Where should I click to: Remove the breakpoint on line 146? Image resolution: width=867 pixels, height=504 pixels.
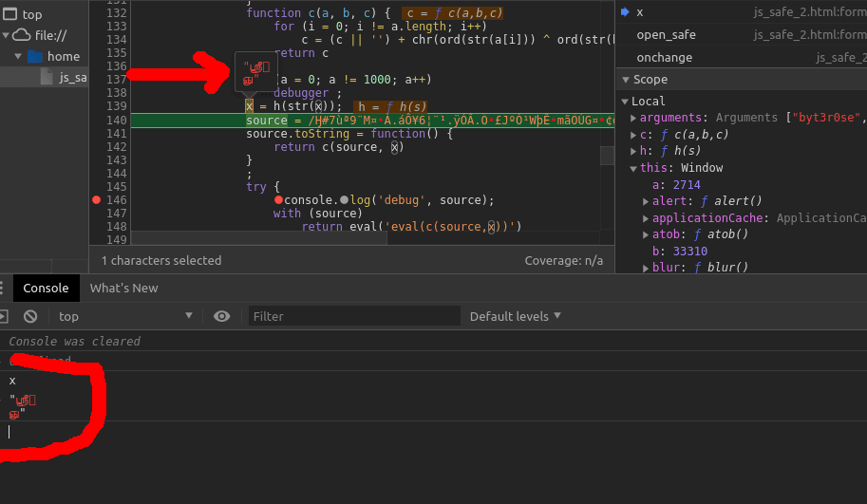tap(96, 200)
